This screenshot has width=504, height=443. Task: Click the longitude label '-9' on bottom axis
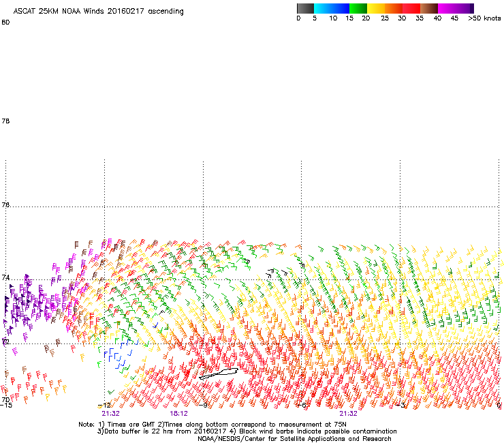pyautogui.click(x=203, y=406)
